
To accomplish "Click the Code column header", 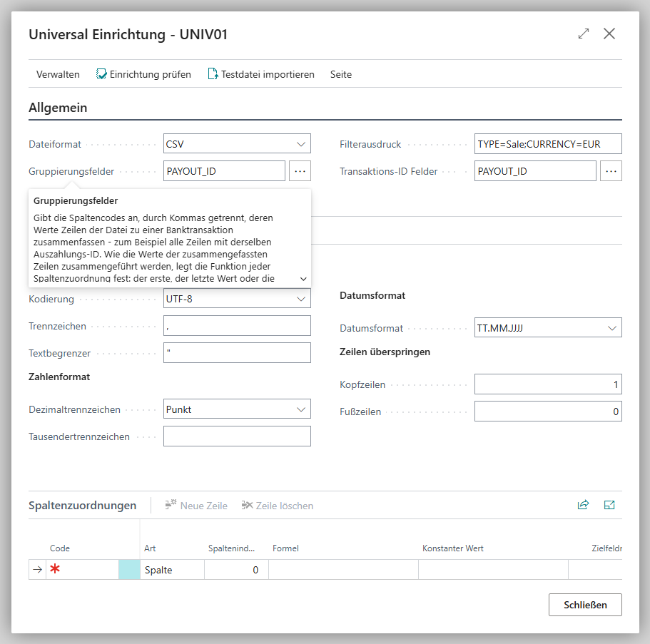I will pyautogui.click(x=60, y=548).
